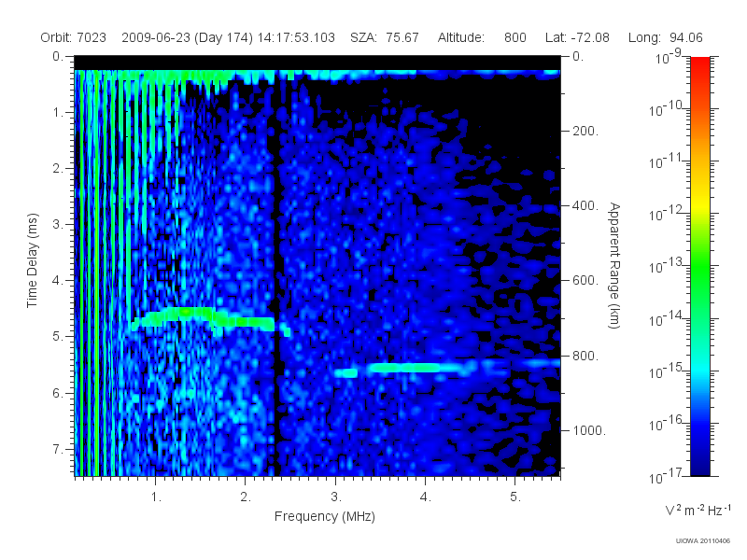Select the SZA: 75.67 header value
747x560 pixels.
click(385, 37)
